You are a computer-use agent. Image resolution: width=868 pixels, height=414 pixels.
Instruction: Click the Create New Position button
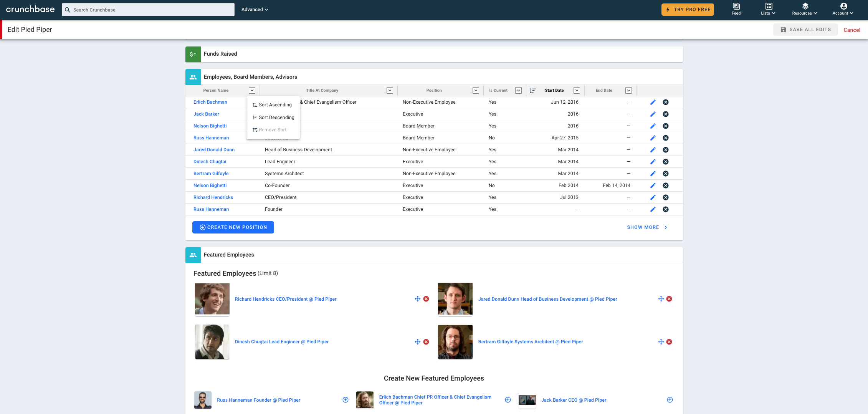pos(233,227)
